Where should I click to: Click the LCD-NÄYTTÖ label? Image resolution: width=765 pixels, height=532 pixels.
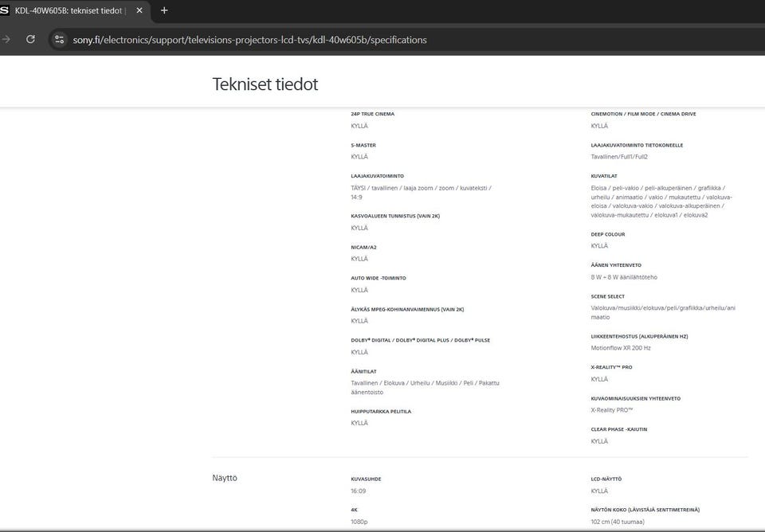click(x=606, y=479)
